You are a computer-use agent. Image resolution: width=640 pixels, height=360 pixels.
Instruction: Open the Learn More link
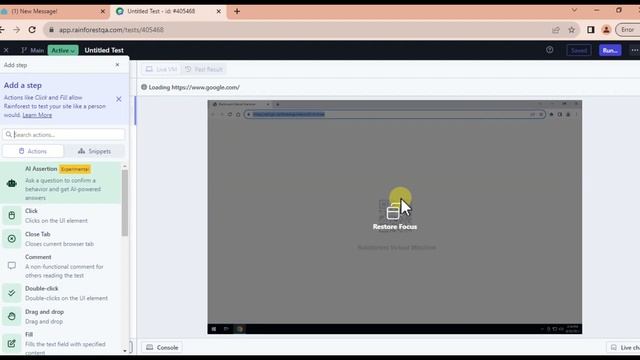37,115
